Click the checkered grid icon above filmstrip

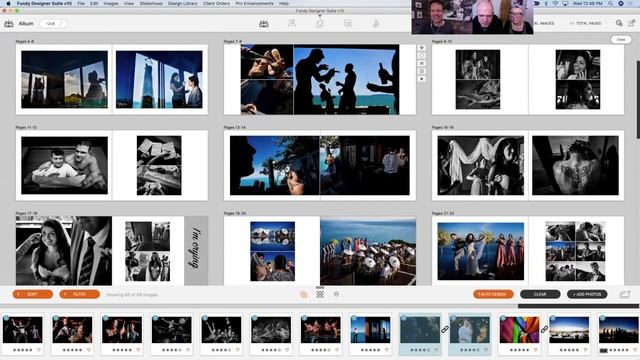tap(320, 294)
